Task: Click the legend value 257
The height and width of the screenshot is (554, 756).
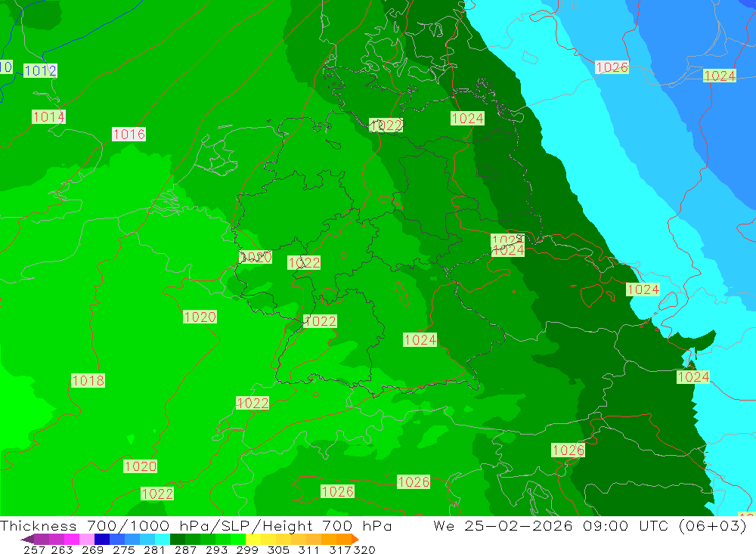Action: [34, 549]
